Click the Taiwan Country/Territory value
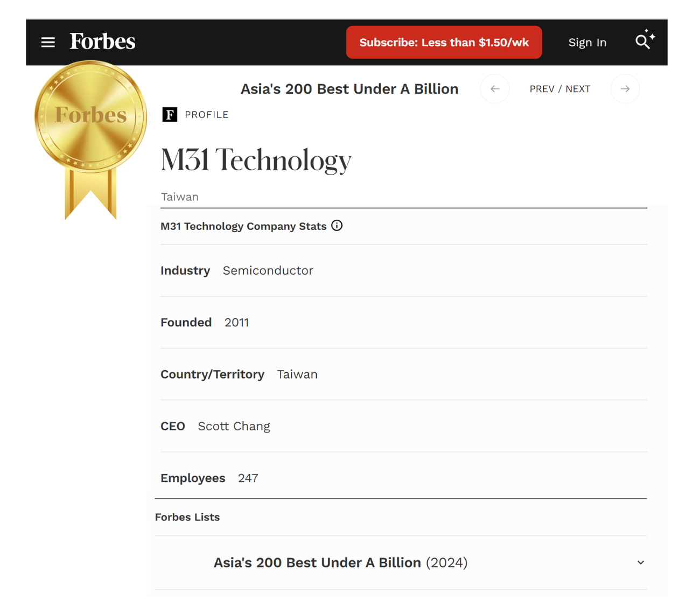Viewport: 700px width, 600px height. click(297, 374)
